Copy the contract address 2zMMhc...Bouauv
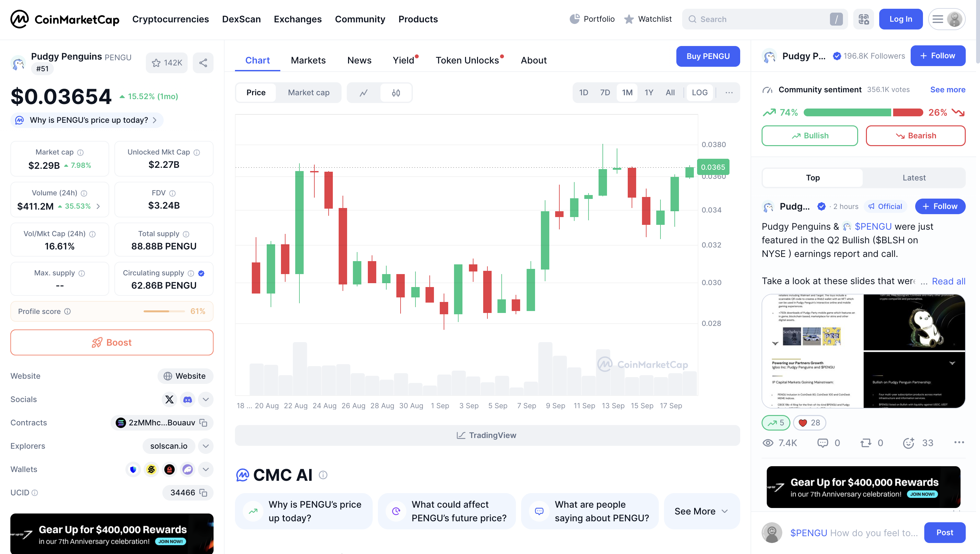Viewport: 980px width, 554px height. [x=204, y=423]
